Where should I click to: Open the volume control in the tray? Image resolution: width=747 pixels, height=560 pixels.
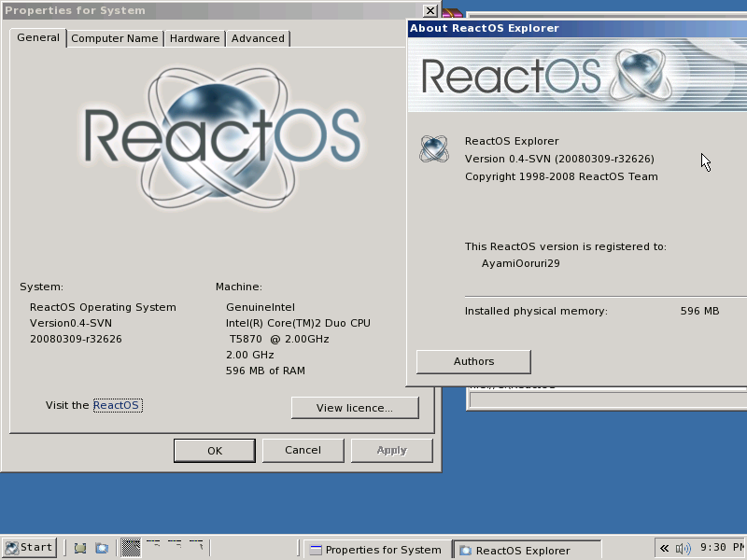[x=684, y=549]
